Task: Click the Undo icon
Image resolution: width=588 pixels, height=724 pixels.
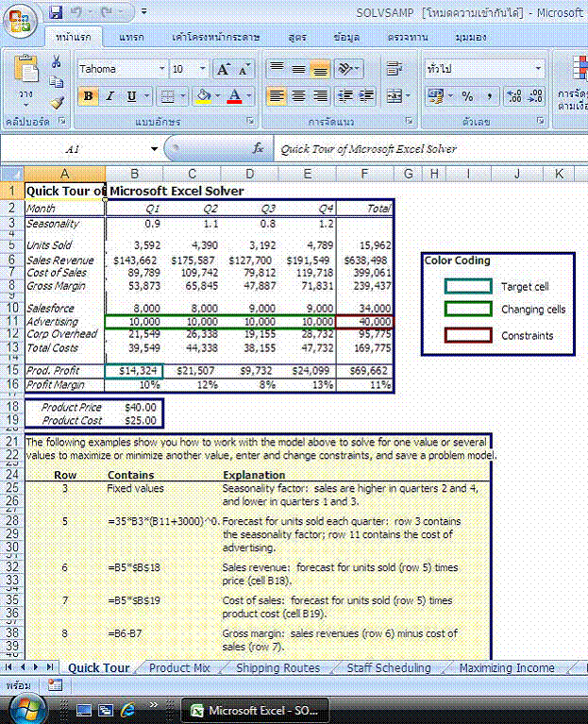Action: [76, 12]
